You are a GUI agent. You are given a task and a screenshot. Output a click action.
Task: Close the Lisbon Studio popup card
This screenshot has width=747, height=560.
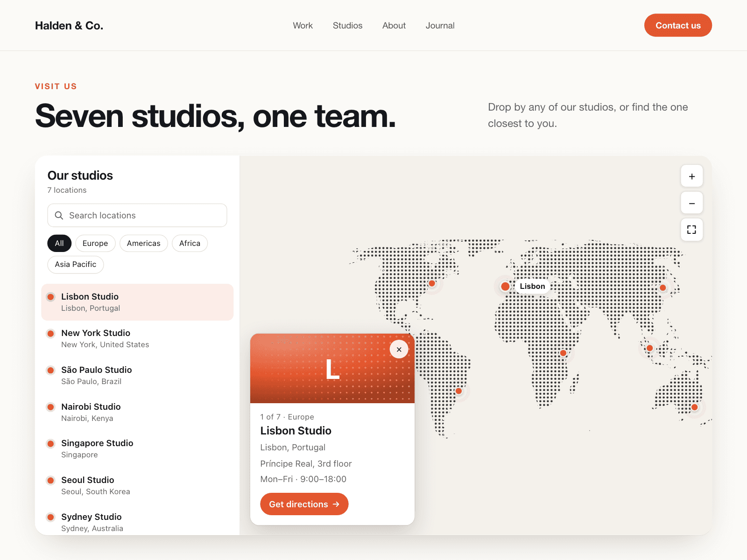pos(399,349)
